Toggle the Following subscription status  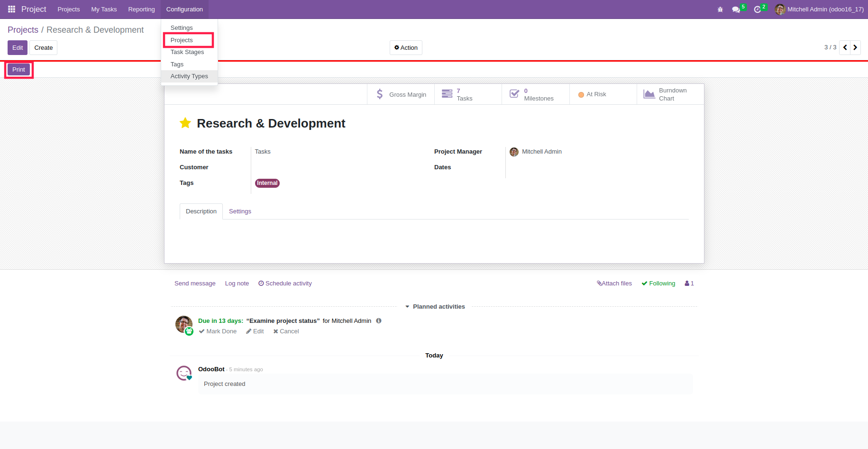[658, 284]
